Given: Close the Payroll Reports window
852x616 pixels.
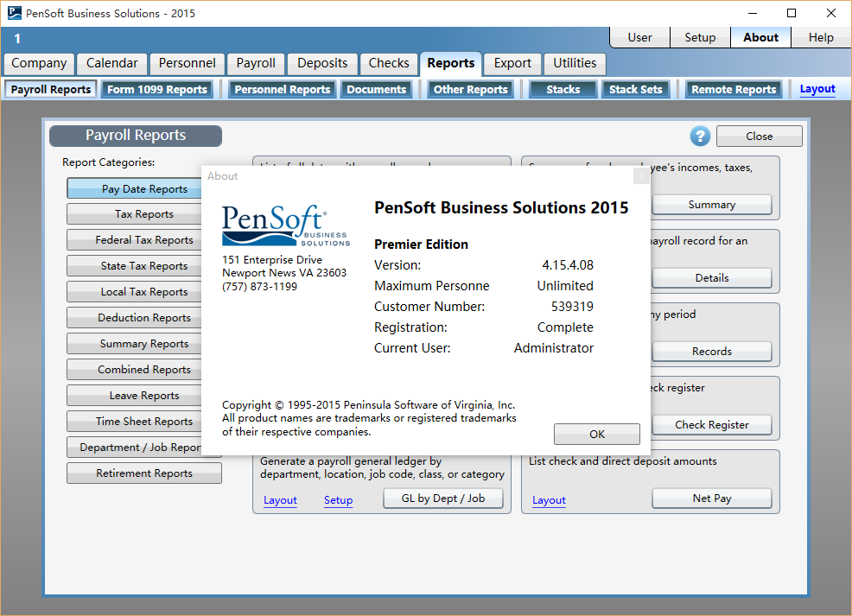Looking at the screenshot, I should pyautogui.click(x=759, y=136).
